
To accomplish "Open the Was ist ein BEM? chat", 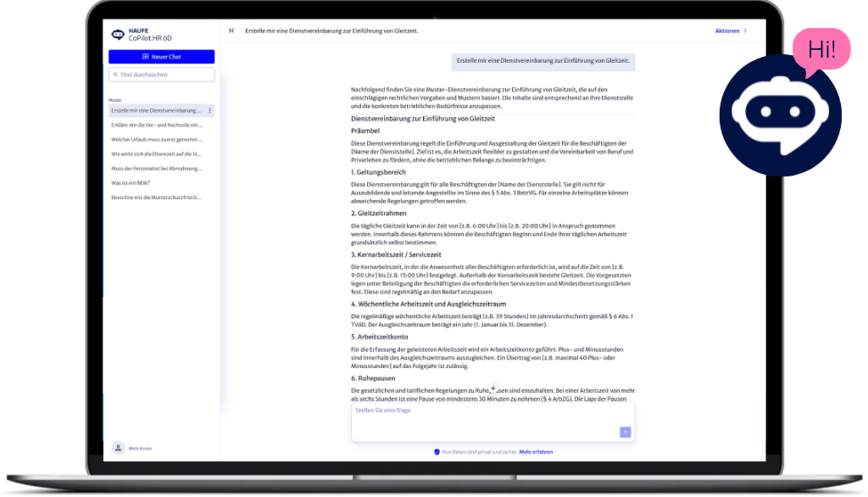I will [131, 183].
